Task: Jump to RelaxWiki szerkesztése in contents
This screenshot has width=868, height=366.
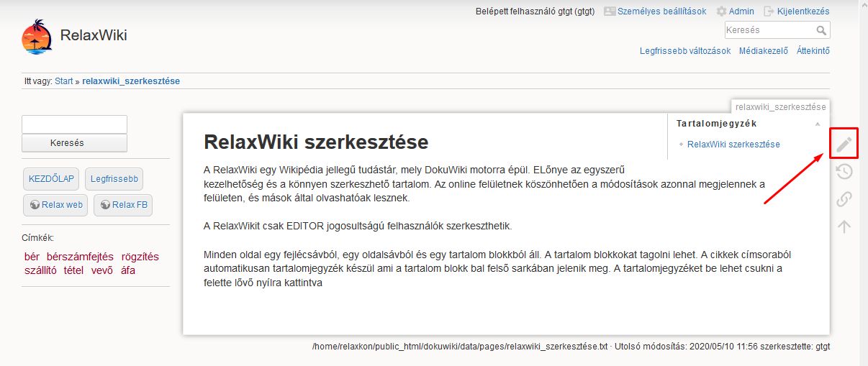Action: (x=733, y=145)
